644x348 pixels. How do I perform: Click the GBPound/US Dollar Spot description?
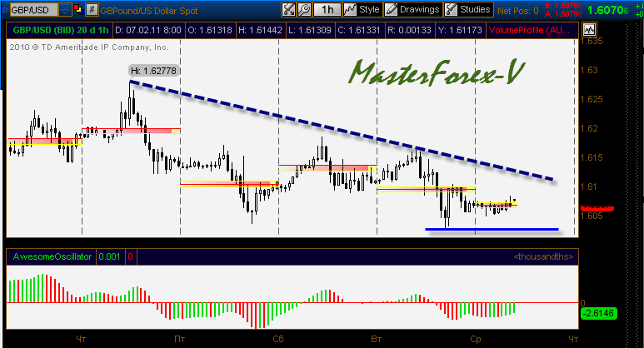coord(149,11)
